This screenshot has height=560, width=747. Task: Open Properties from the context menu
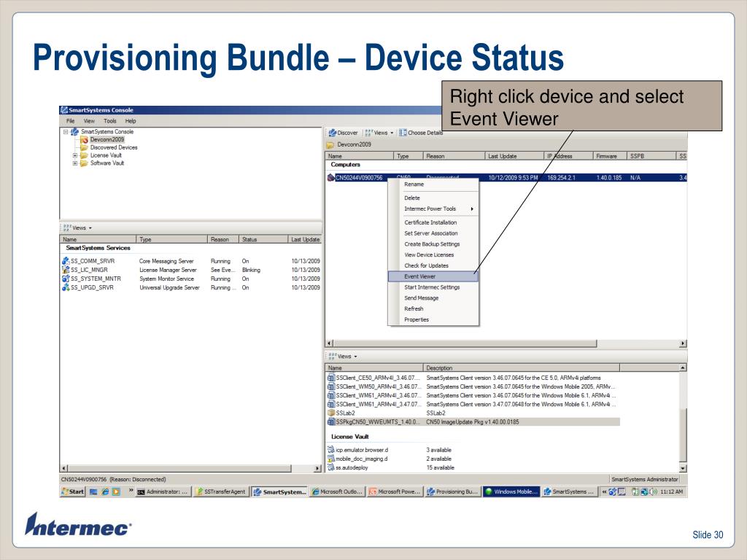click(x=417, y=319)
